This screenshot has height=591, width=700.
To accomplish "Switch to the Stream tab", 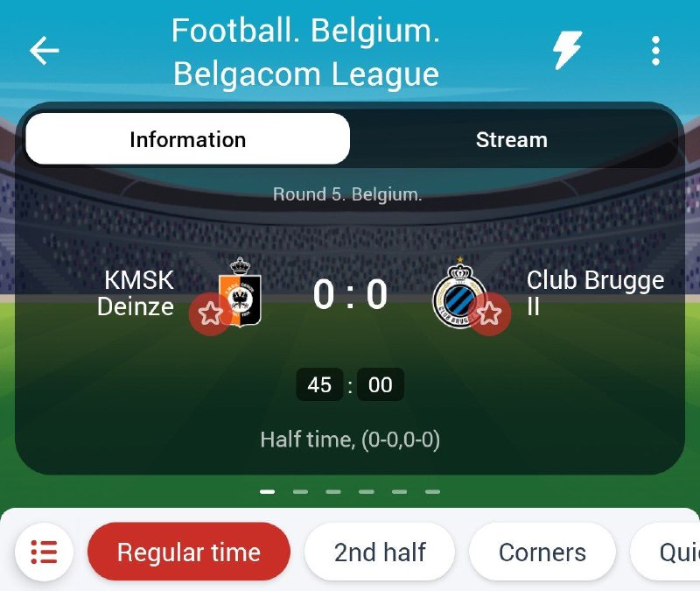I will tap(512, 139).
